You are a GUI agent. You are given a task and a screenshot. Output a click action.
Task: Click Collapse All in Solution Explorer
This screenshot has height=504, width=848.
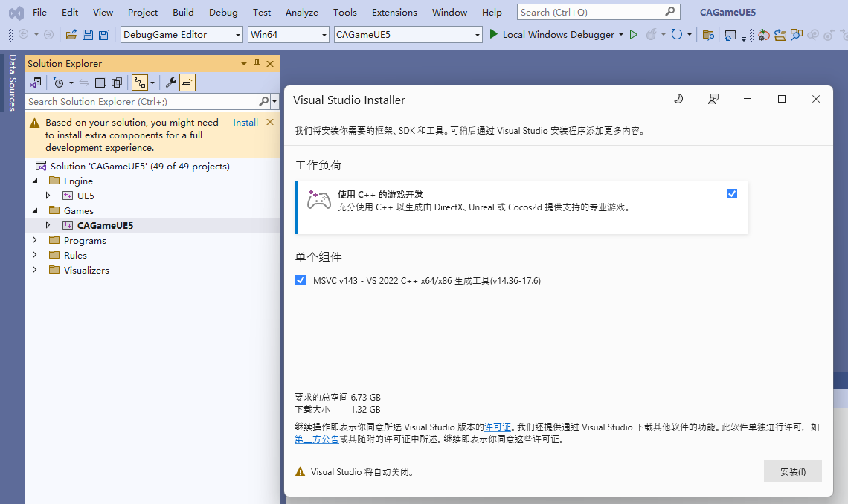100,83
